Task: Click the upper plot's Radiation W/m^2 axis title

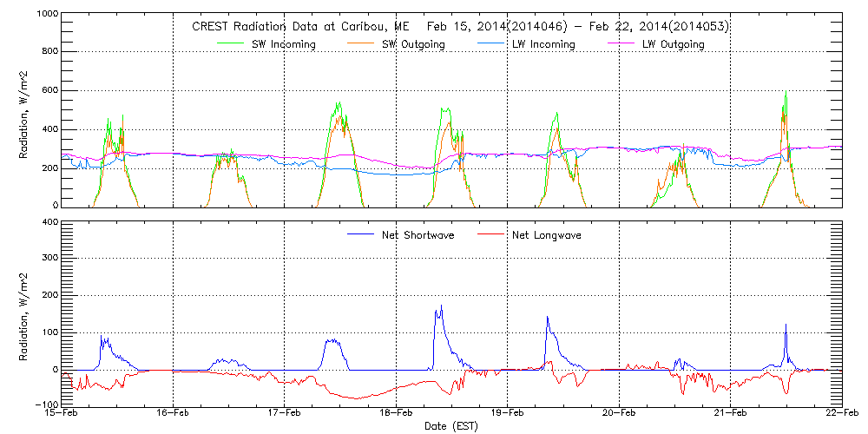Action: click(25, 110)
